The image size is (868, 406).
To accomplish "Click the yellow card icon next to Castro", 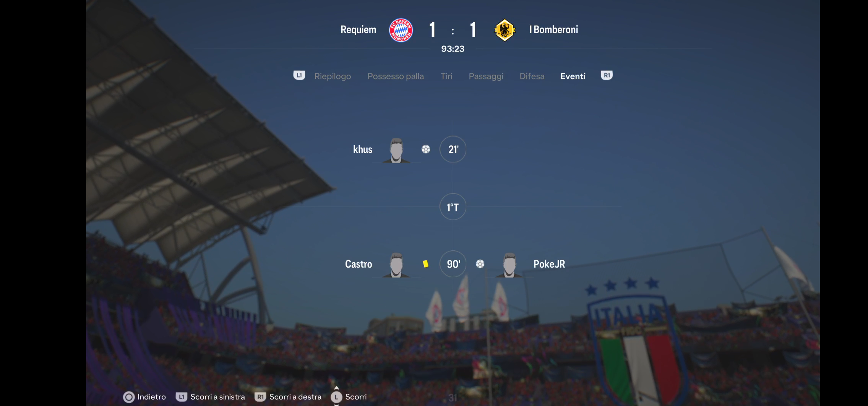I will point(425,264).
